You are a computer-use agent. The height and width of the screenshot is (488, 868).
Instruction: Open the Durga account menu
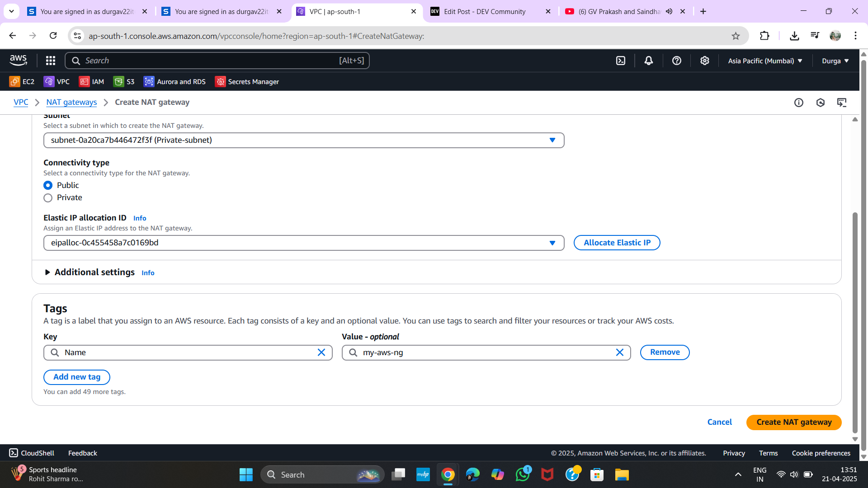tap(835, 61)
